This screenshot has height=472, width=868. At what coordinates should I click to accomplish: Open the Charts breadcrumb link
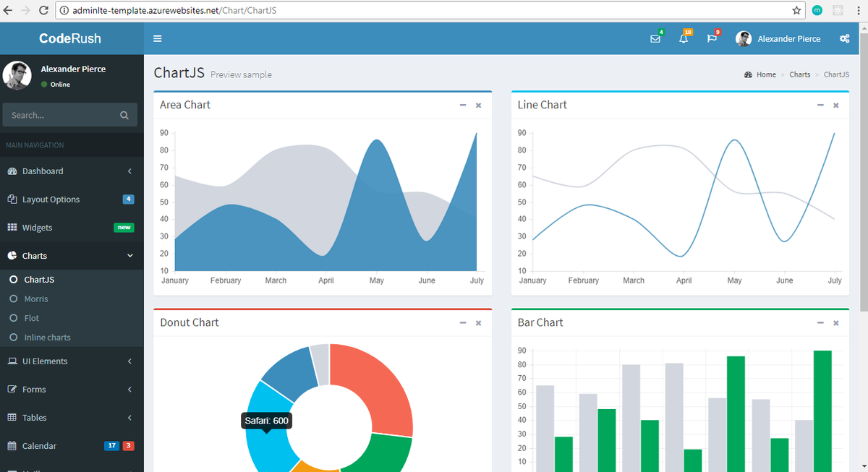(800, 74)
